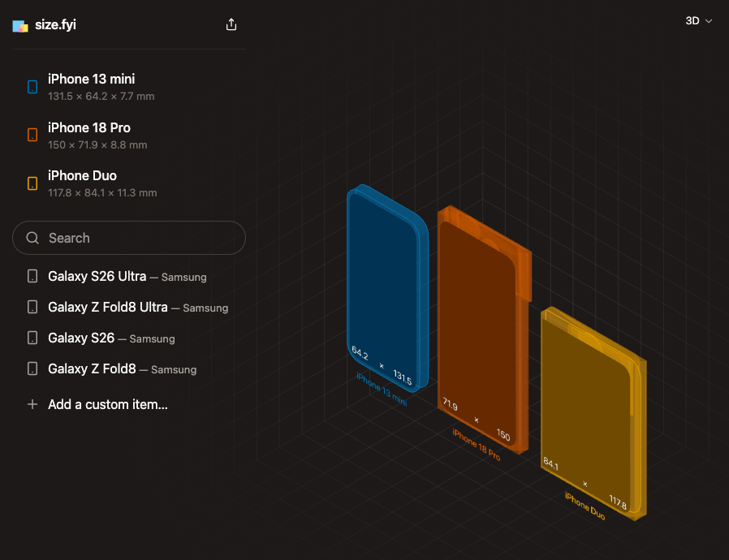
Task: Click the 131.5 × 64.2 × 7.7 mm dimensions
Action: (101, 97)
